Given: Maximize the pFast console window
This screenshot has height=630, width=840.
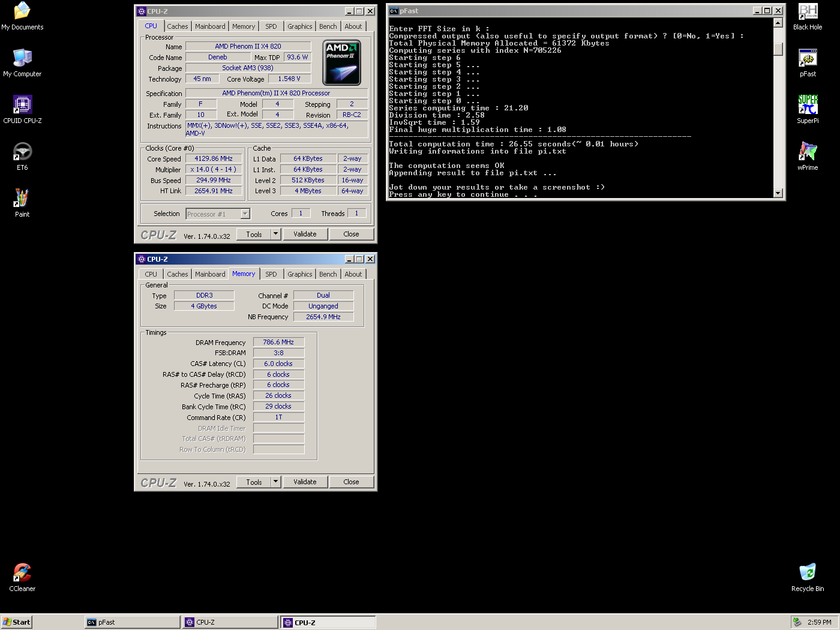Looking at the screenshot, I should (x=767, y=11).
